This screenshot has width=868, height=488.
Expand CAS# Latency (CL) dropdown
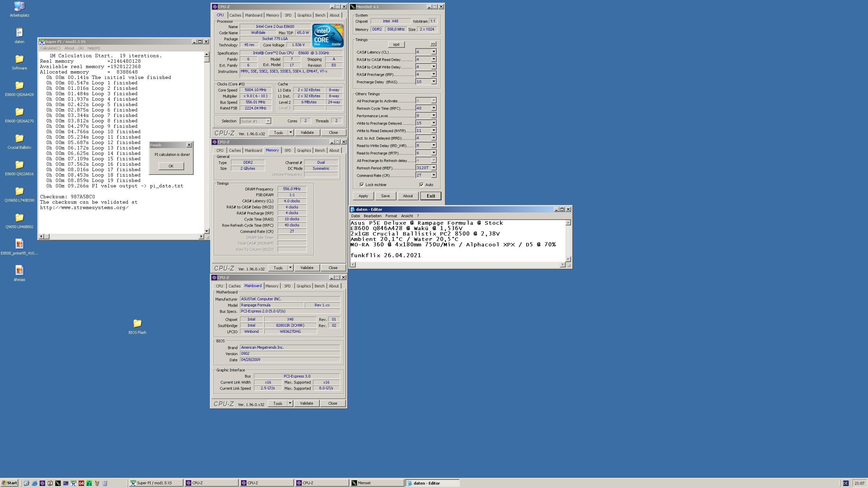(x=433, y=52)
